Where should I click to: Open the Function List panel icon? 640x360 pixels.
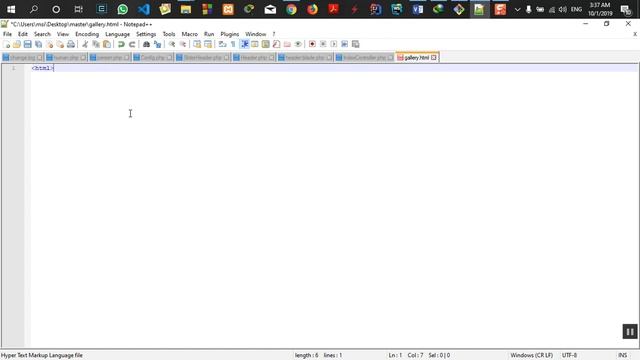click(x=276, y=44)
